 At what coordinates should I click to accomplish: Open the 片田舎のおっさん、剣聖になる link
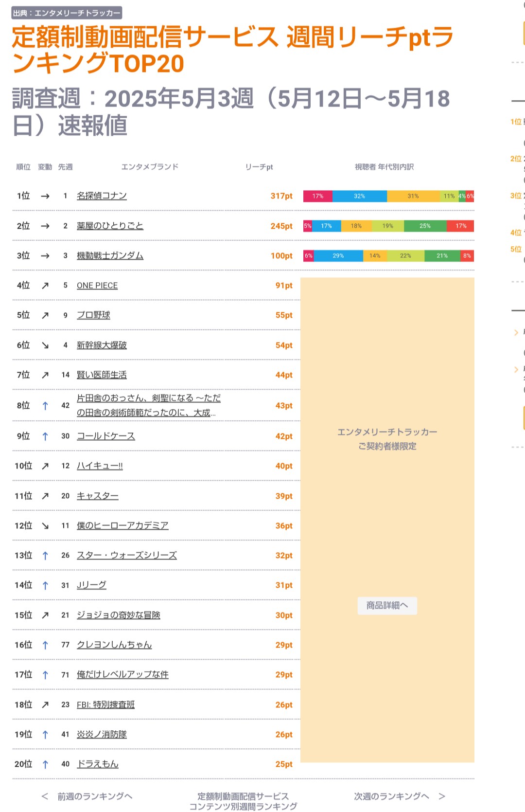click(x=148, y=405)
